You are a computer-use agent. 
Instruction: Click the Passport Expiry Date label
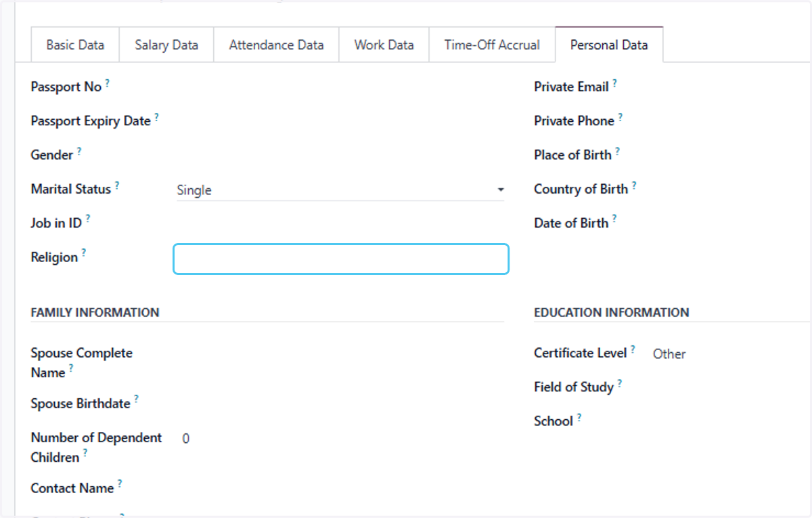pyautogui.click(x=91, y=121)
